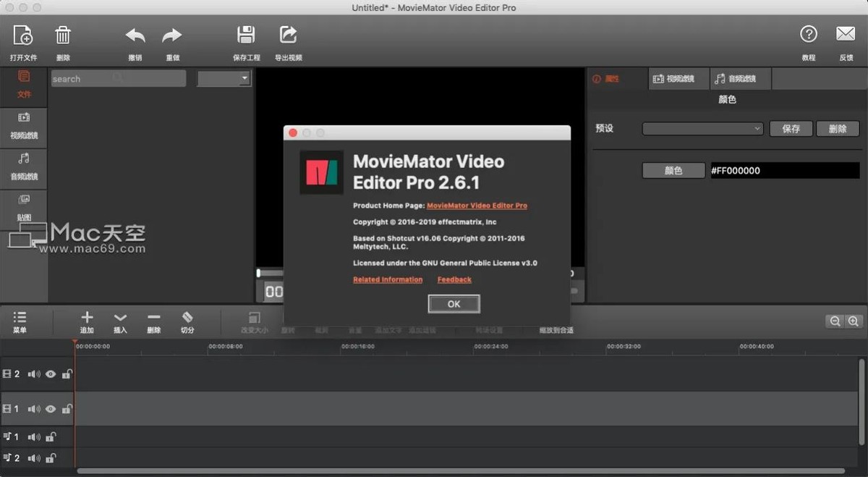Zoom out the timeline with minus magnifier
868x477 pixels.
point(835,321)
